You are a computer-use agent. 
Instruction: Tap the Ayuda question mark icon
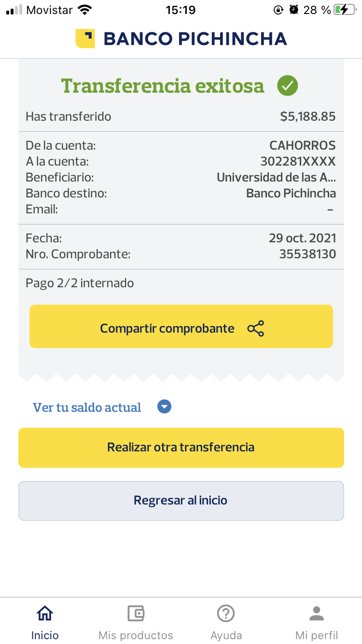click(x=226, y=614)
